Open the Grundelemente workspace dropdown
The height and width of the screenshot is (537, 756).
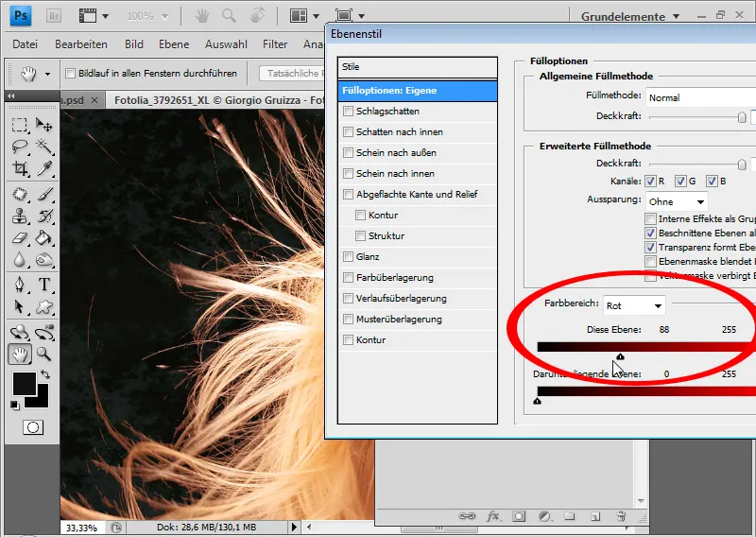click(x=630, y=16)
